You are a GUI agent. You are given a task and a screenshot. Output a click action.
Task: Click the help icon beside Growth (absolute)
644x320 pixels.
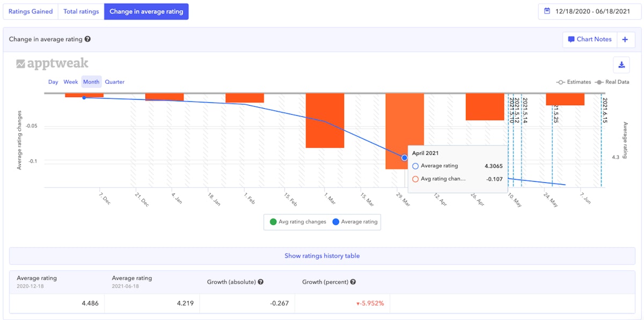[x=260, y=282]
